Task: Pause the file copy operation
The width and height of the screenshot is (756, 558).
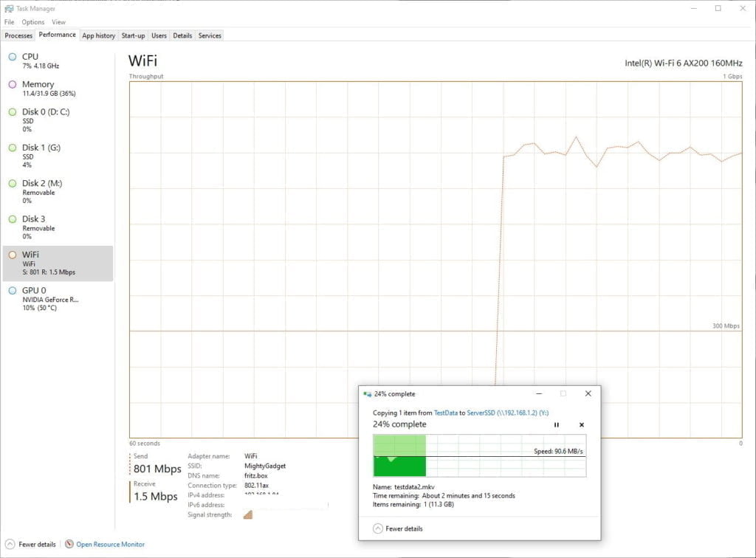Action: (557, 425)
